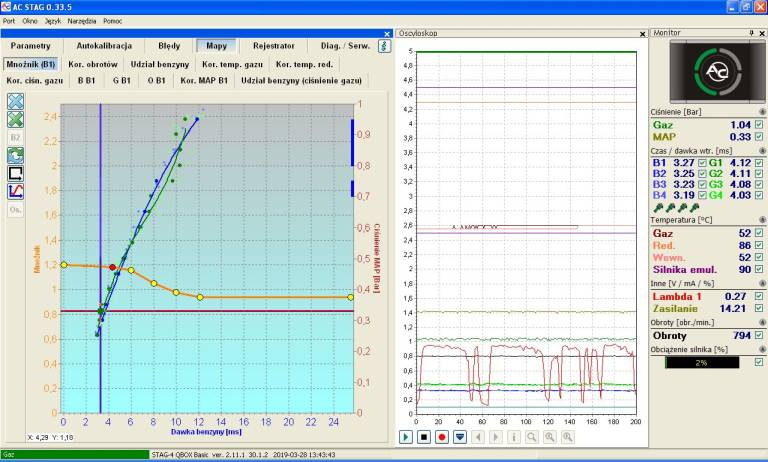The width and height of the screenshot is (768, 462).
Task: Click the AC STAG title bar app icon
Action: [6, 7]
